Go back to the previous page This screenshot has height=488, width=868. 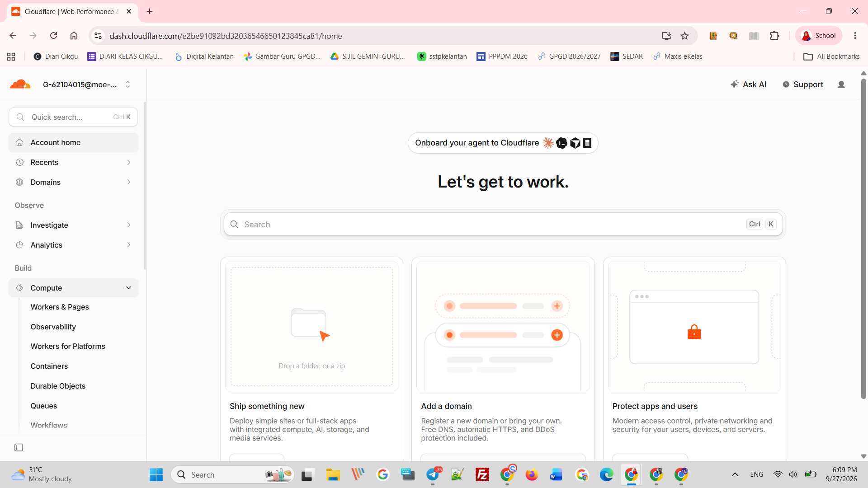point(13,36)
